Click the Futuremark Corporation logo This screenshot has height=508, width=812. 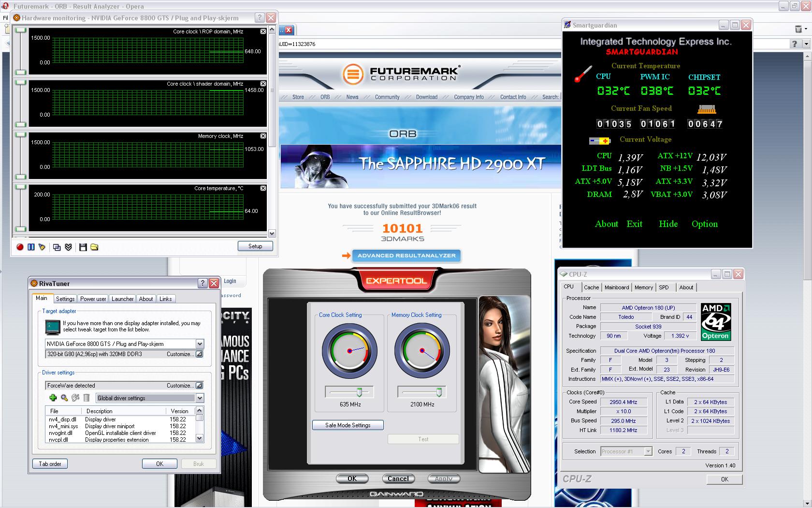point(401,74)
